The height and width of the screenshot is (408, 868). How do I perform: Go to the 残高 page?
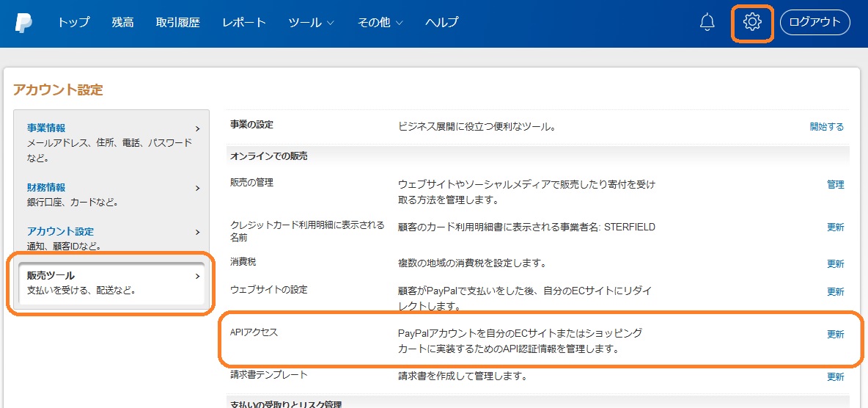click(122, 23)
